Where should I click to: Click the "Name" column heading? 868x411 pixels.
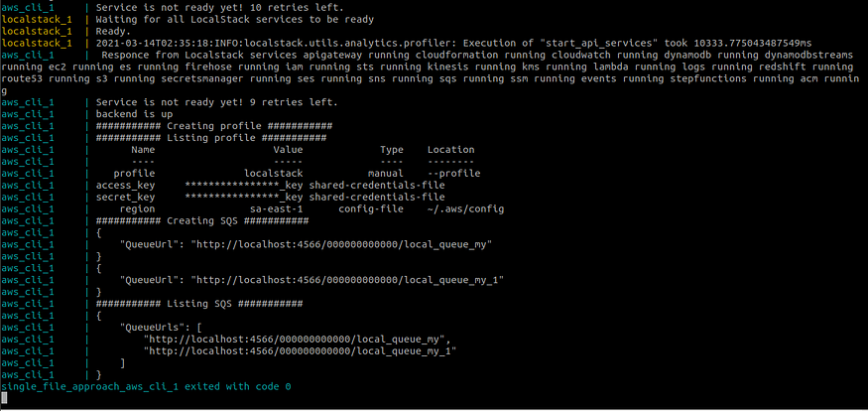143,150
